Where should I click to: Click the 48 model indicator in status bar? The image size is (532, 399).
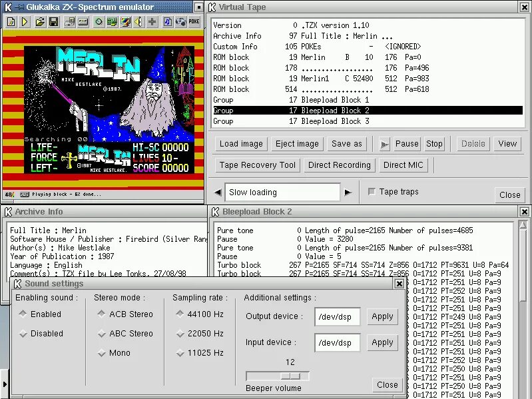[9, 195]
